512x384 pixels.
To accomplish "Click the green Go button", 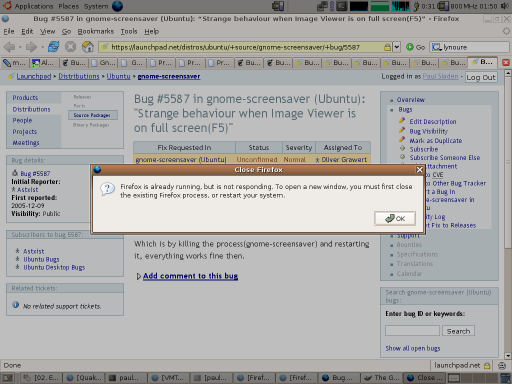I will [x=415, y=47].
